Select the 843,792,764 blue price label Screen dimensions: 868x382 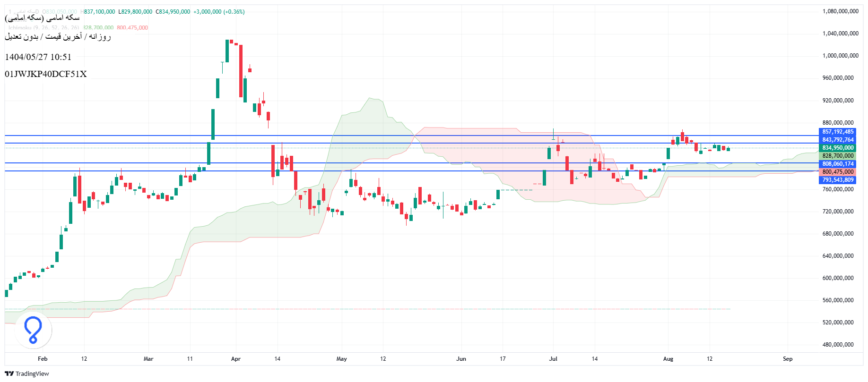[837, 140]
